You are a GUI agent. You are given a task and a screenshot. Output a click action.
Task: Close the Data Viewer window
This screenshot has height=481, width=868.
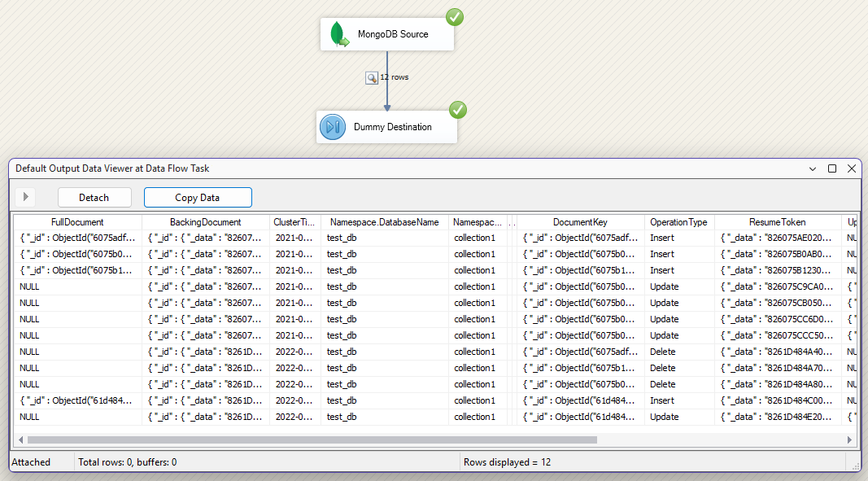coord(852,168)
